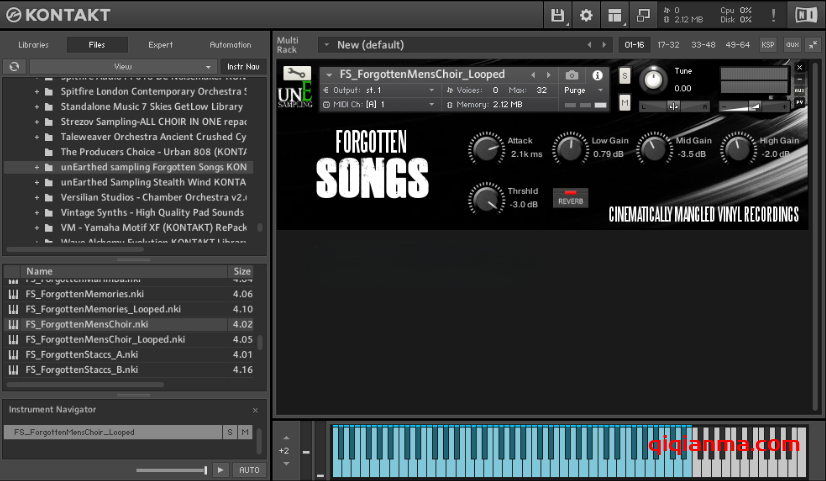The height and width of the screenshot is (481, 826).
Task: Click the refresh icon in the browser
Action: [x=14, y=67]
